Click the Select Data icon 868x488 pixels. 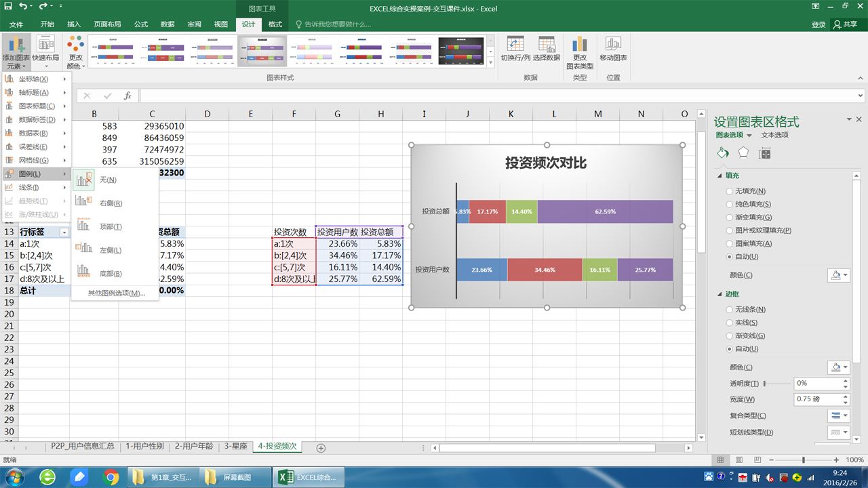(x=547, y=49)
